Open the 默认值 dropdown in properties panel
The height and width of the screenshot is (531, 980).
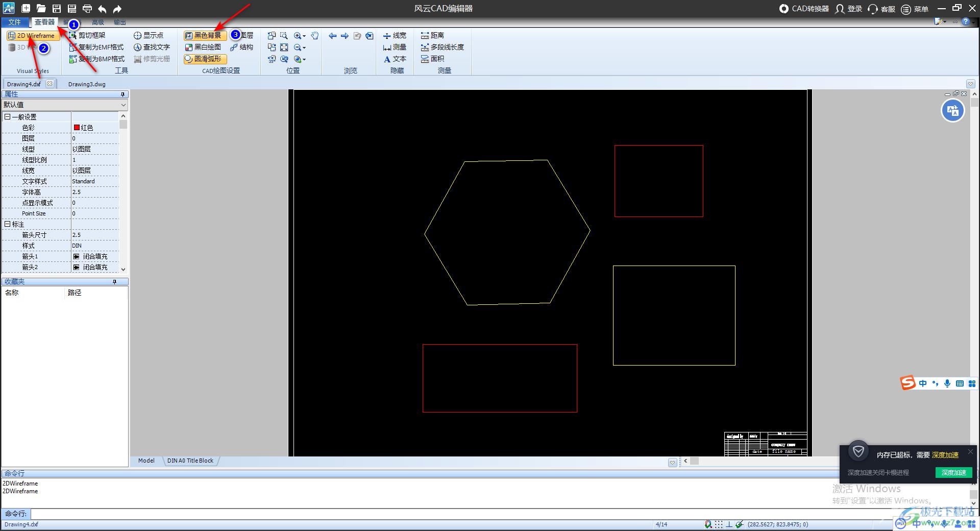tap(123, 105)
